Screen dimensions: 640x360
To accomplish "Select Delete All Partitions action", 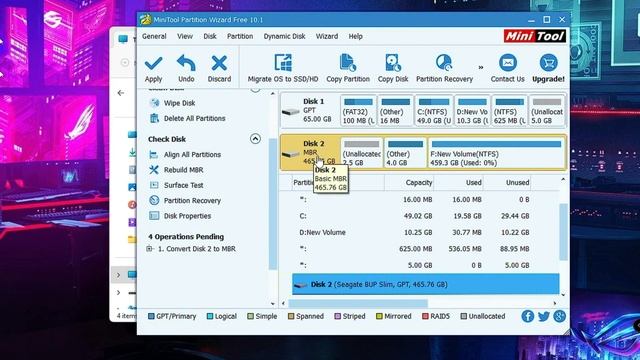I will pos(194,118).
